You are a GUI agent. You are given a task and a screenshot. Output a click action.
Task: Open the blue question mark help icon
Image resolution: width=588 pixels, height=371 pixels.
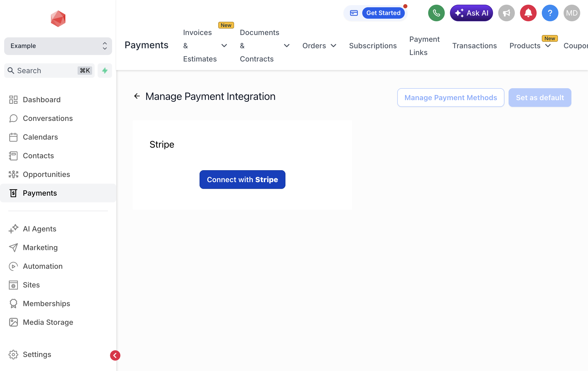pyautogui.click(x=550, y=13)
